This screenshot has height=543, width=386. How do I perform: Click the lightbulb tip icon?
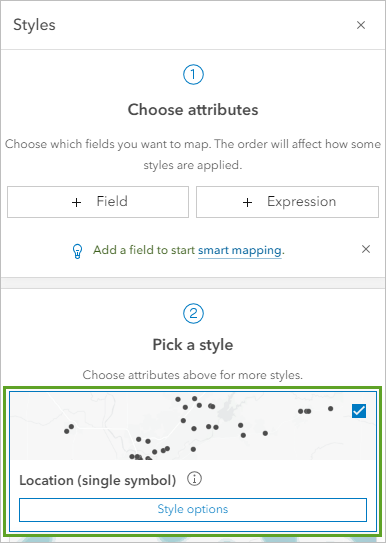pyautogui.click(x=77, y=251)
